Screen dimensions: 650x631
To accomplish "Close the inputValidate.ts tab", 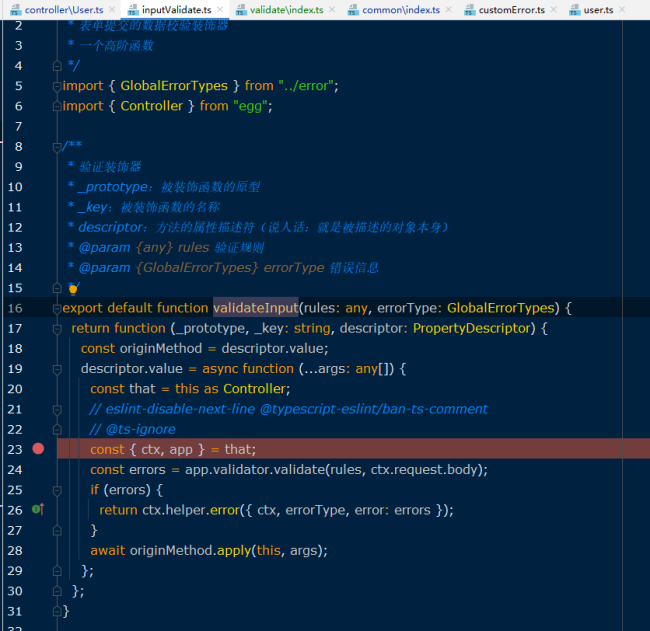I will tap(221, 10).
